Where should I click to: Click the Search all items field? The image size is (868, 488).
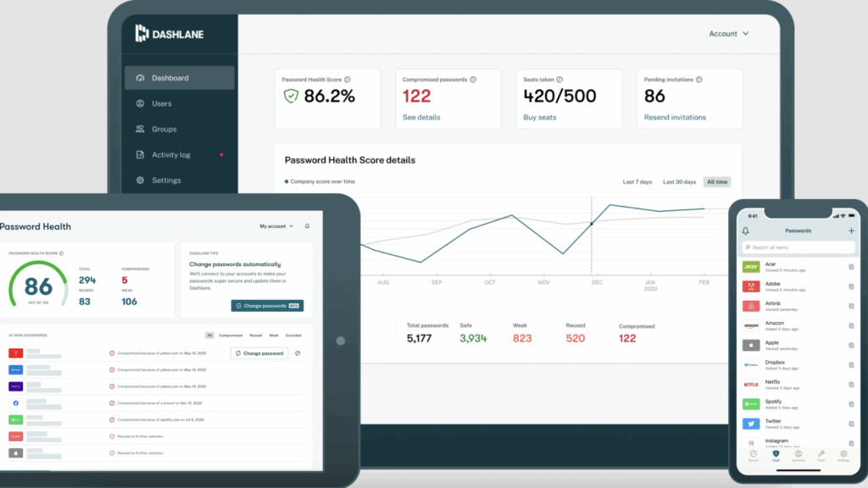pyautogui.click(x=798, y=247)
